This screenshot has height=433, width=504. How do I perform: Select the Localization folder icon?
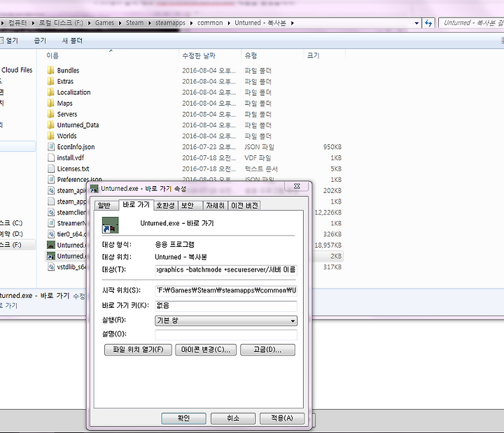[50, 92]
